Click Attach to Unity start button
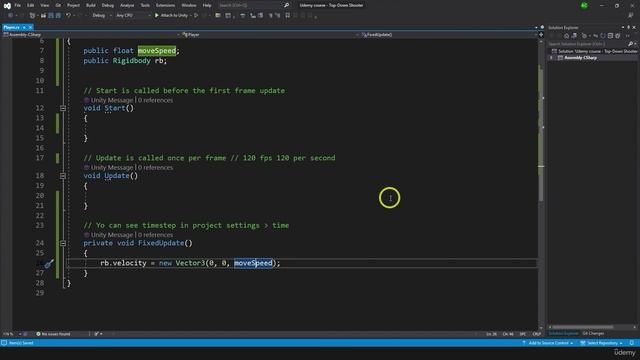Viewport: 640px width, 360px height. pyautogui.click(x=171, y=15)
